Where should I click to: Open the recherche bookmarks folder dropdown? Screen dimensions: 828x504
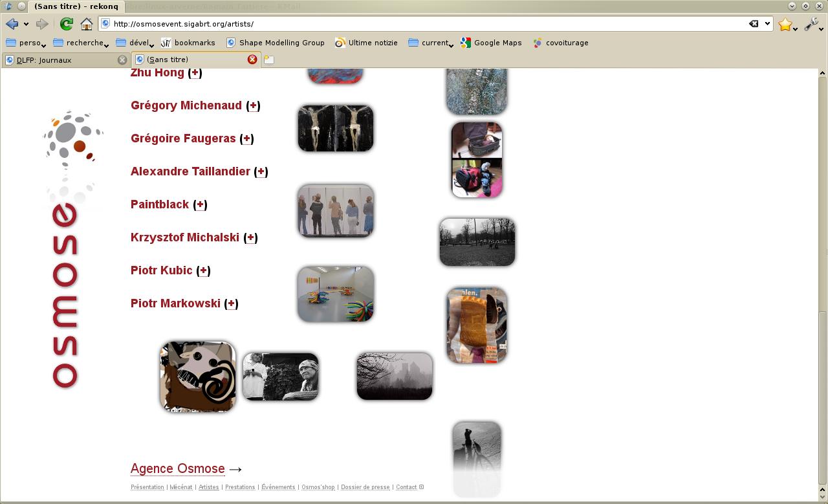[81, 43]
